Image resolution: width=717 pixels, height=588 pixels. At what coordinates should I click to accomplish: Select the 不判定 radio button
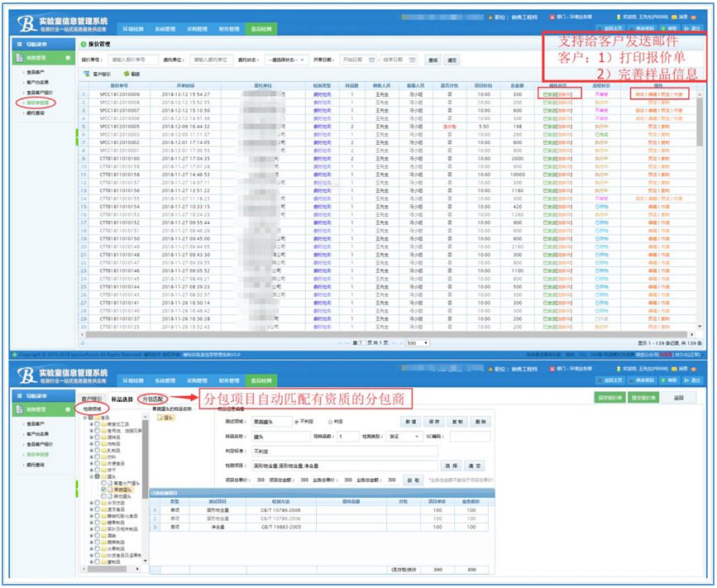297,422
